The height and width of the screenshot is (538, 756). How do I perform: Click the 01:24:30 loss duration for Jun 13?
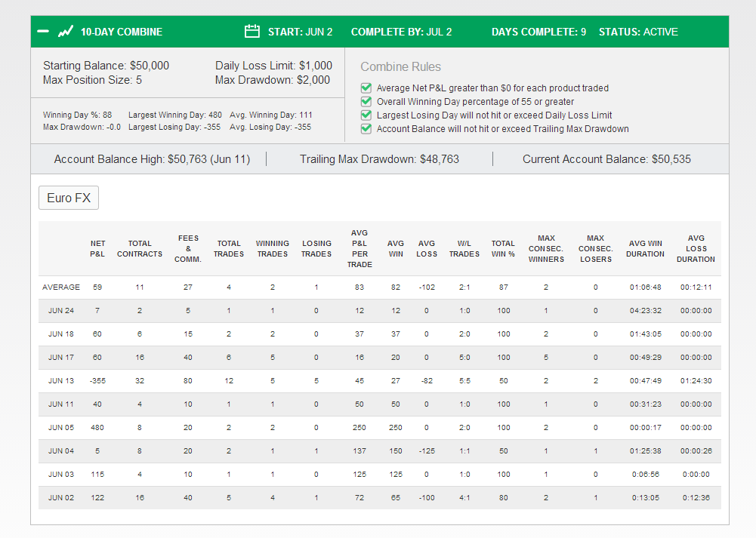(x=696, y=380)
